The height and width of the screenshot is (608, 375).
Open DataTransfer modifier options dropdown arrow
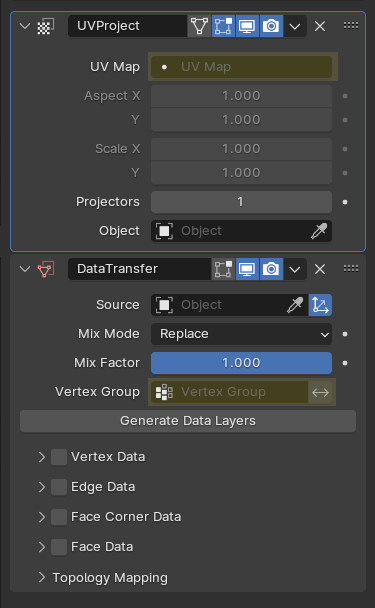pyautogui.click(x=295, y=269)
